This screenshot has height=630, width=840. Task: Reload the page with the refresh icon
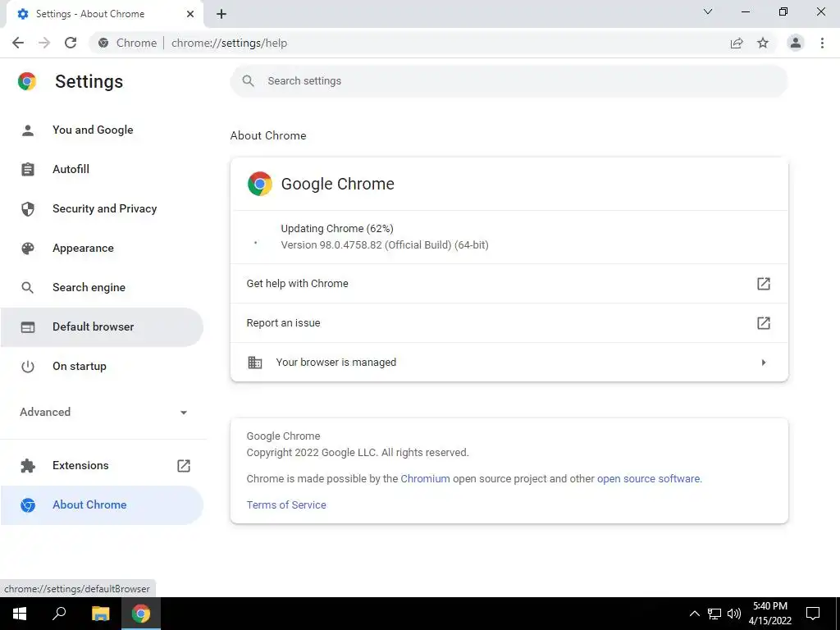71,43
